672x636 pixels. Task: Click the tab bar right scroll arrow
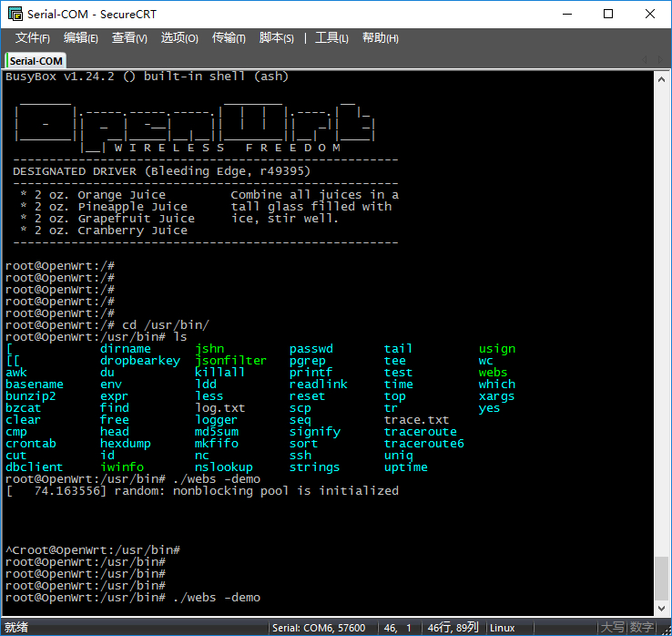pos(661,60)
